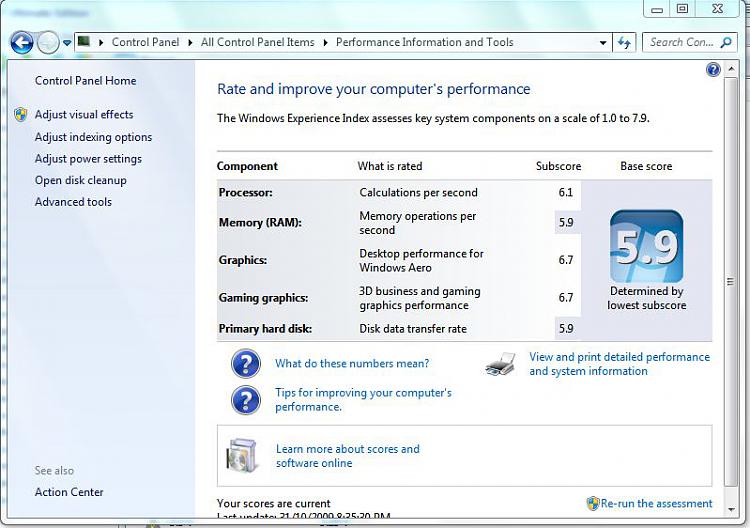Open 'What do these numbers mean?' link

click(x=352, y=363)
